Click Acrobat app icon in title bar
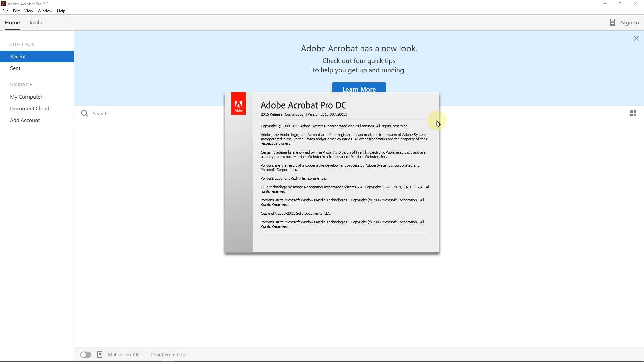 tap(3, 4)
